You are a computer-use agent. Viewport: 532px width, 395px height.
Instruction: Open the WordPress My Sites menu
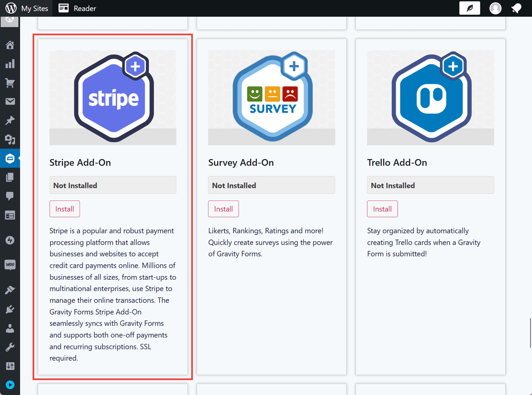pyautogui.click(x=27, y=8)
